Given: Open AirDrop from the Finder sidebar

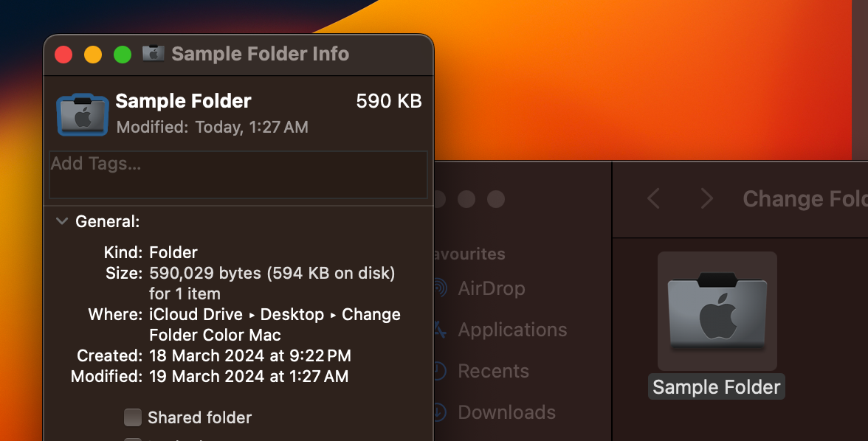Looking at the screenshot, I should 491,288.
